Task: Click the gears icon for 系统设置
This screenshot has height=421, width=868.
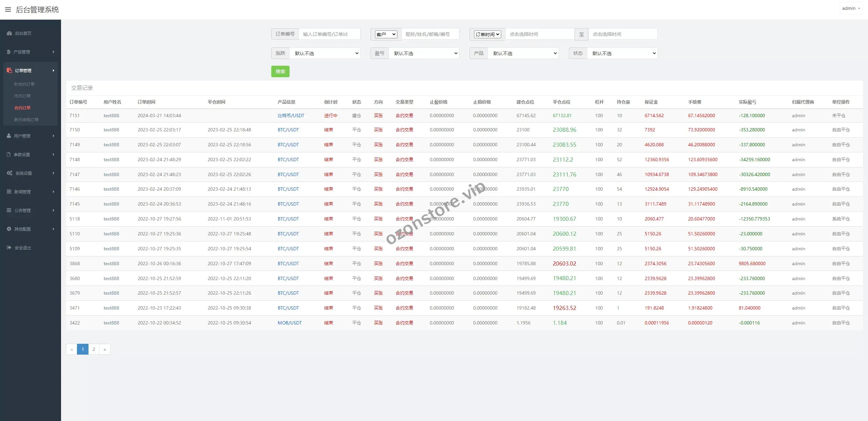Action: coord(9,173)
